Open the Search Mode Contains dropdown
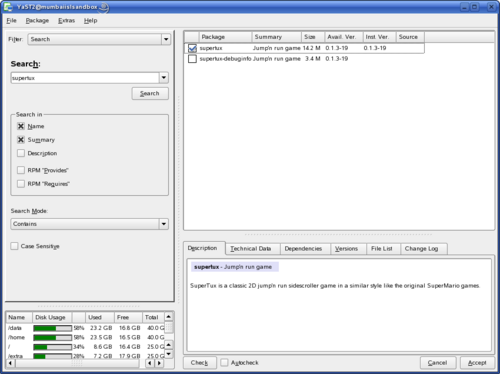Image resolution: width=500 pixels, height=374 pixels. [89, 224]
